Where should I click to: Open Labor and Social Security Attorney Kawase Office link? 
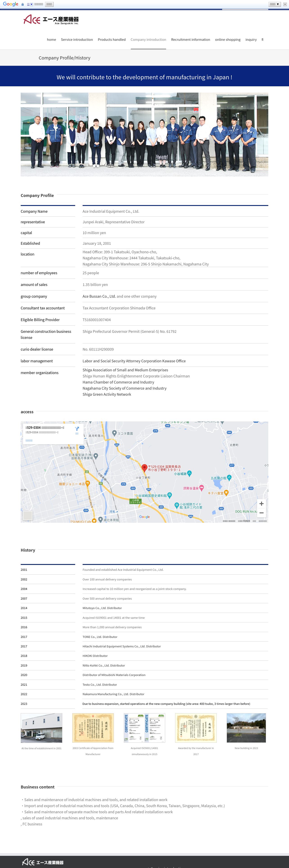pyautogui.click(x=134, y=361)
